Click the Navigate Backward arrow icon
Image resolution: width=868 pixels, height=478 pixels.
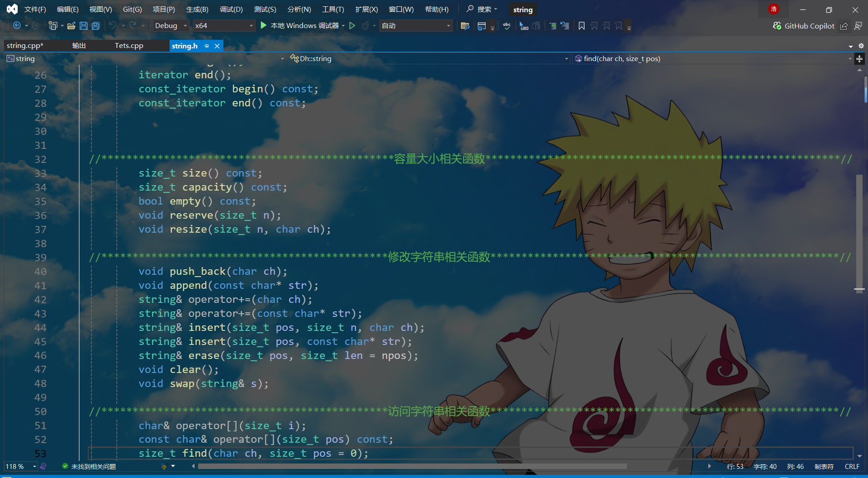[17, 26]
